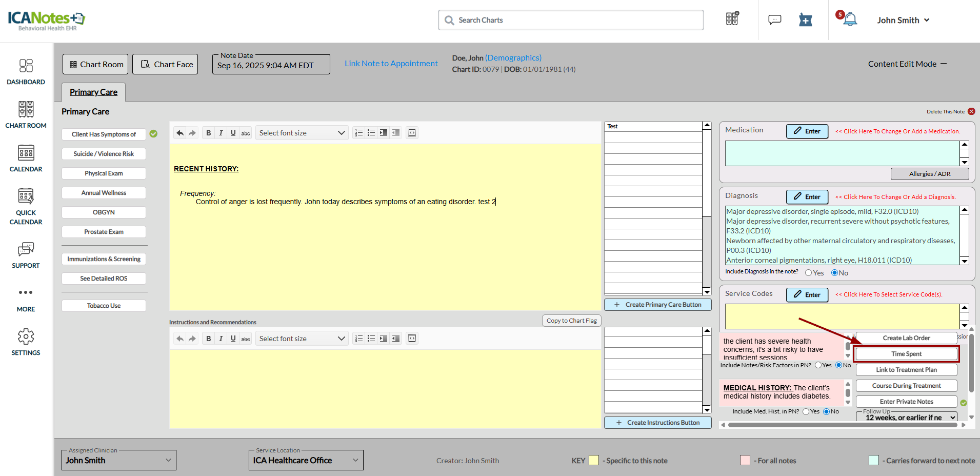
Task: Open Instructions editor font size dropdown
Action: tap(302, 339)
